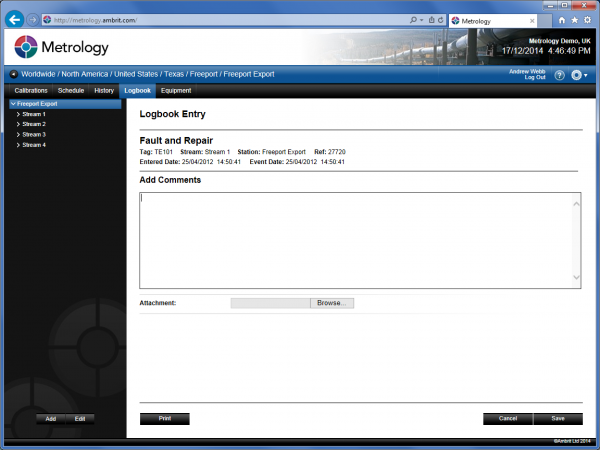Click the breadcrumb back circle arrow

(x=13, y=74)
